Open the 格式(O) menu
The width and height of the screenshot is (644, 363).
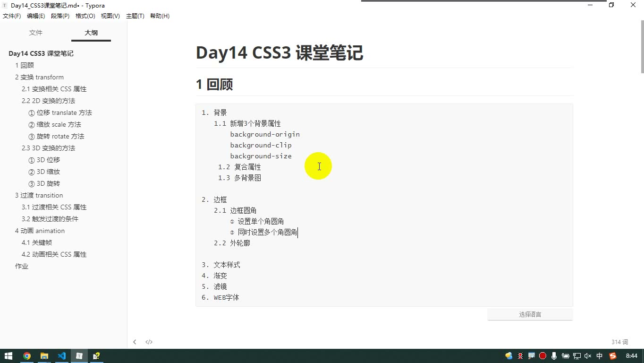tap(85, 16)
